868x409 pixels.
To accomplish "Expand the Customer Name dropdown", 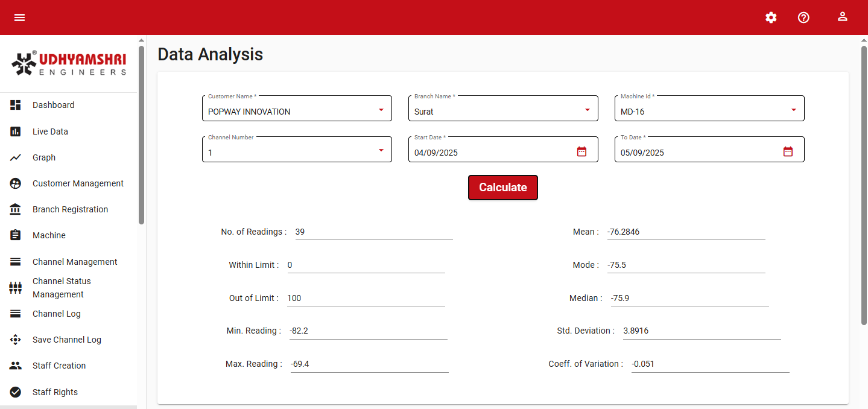I will click(x=381, y=110).
